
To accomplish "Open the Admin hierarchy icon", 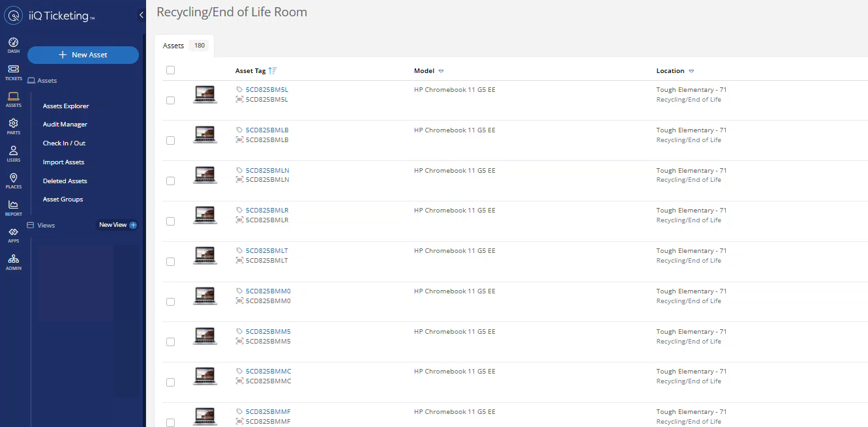I will (13, 259).
